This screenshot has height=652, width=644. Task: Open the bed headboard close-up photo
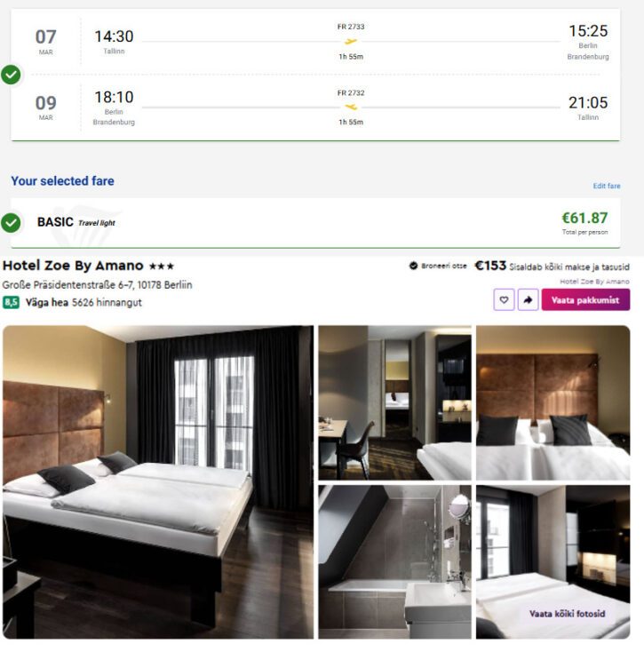(553, 402)
